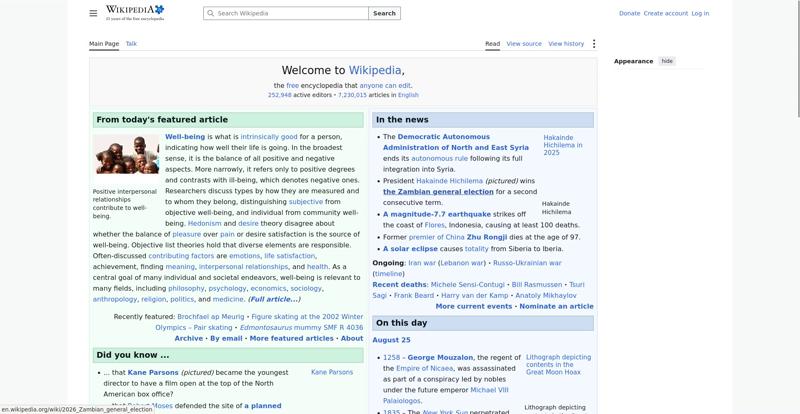
Task: Open the Zhu Rongji link
Action: click(487, 237)
